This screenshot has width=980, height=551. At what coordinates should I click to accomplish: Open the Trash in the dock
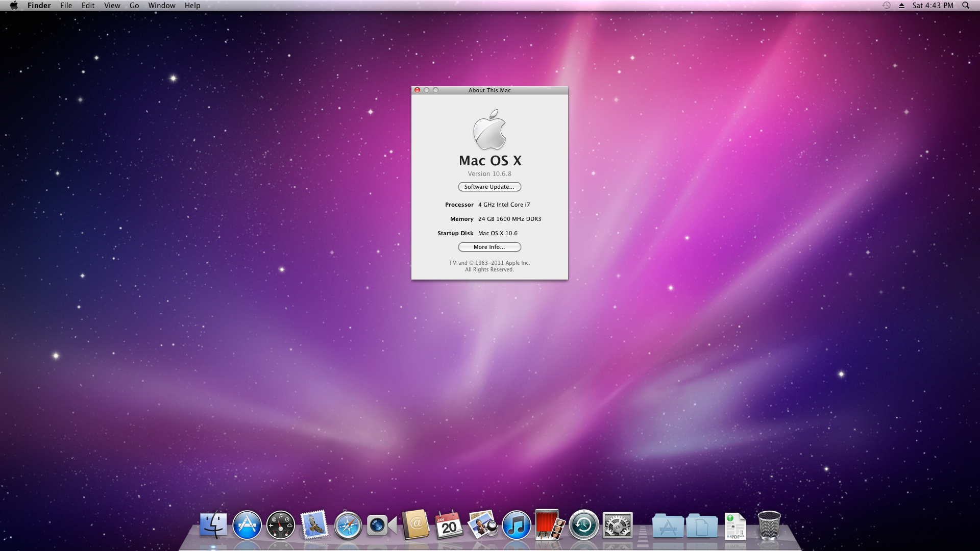click(769, 525)
